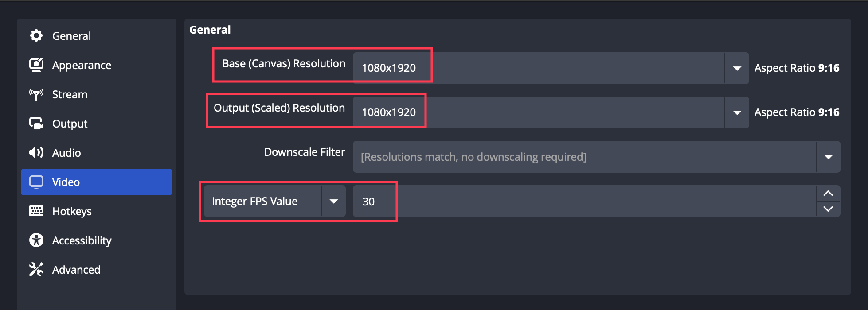Click the Hotkeys keyboard icon
This screenshot has height=310, width=868.
(36, 211)
